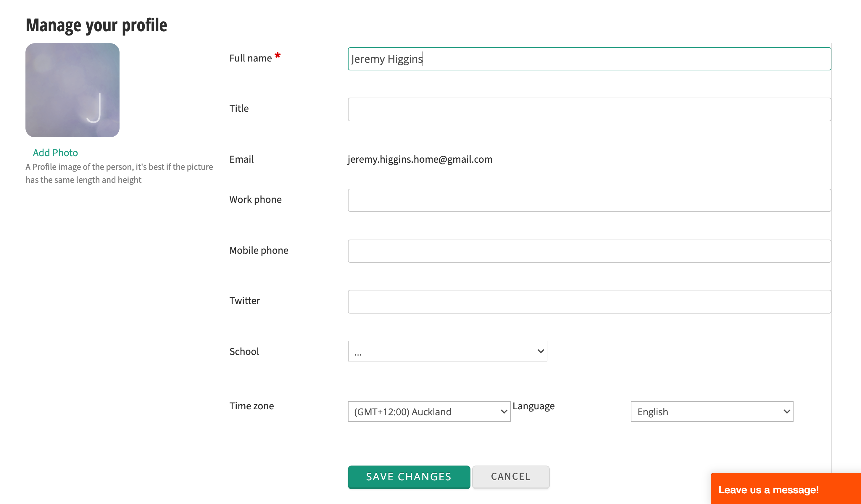The image size is (861, 504).
Task: Click inside the Full name field
Action: [x=589, y=59]
